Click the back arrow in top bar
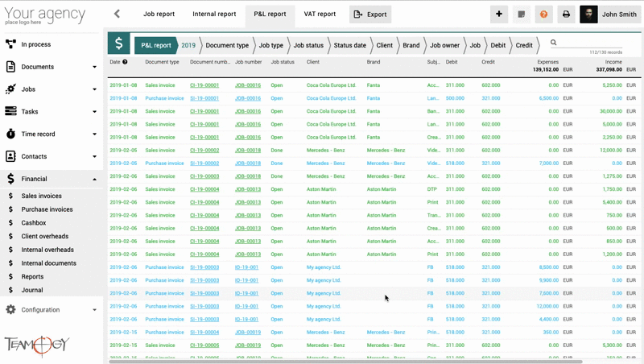 coord(117,14)
